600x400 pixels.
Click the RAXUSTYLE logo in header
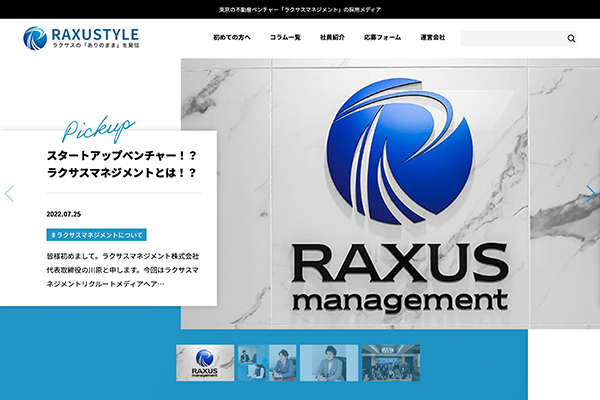[81, 38]
